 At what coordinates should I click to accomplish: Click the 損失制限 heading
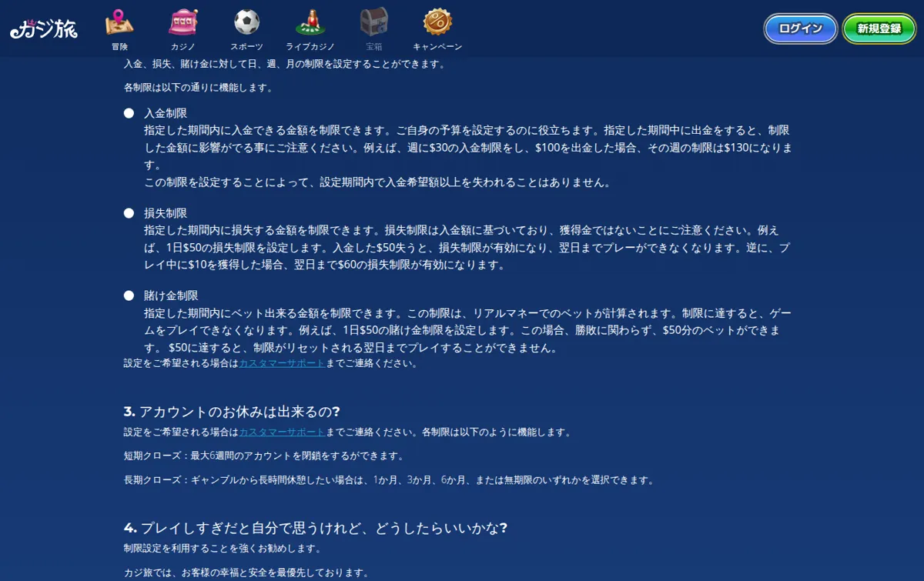pyautogui.click(x=166, y=213)
